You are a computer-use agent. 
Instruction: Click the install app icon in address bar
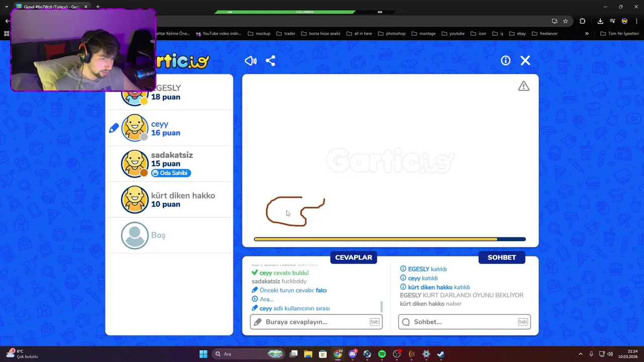[x=554, y=21]
